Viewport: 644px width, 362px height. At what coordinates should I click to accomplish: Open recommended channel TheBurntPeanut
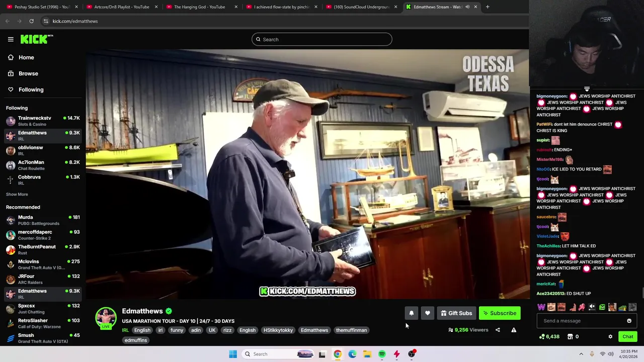[x=43, y=249]
